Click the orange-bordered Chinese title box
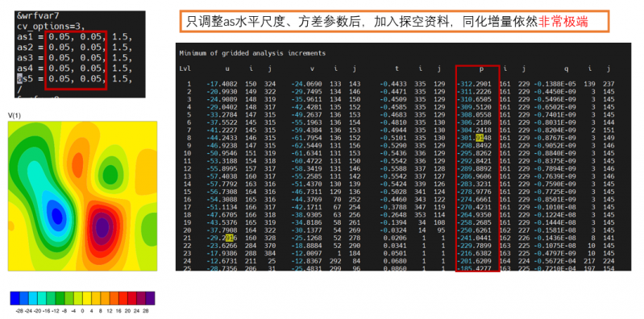The width and height of the screenshot is (644, 319). [x=394, y=22]
